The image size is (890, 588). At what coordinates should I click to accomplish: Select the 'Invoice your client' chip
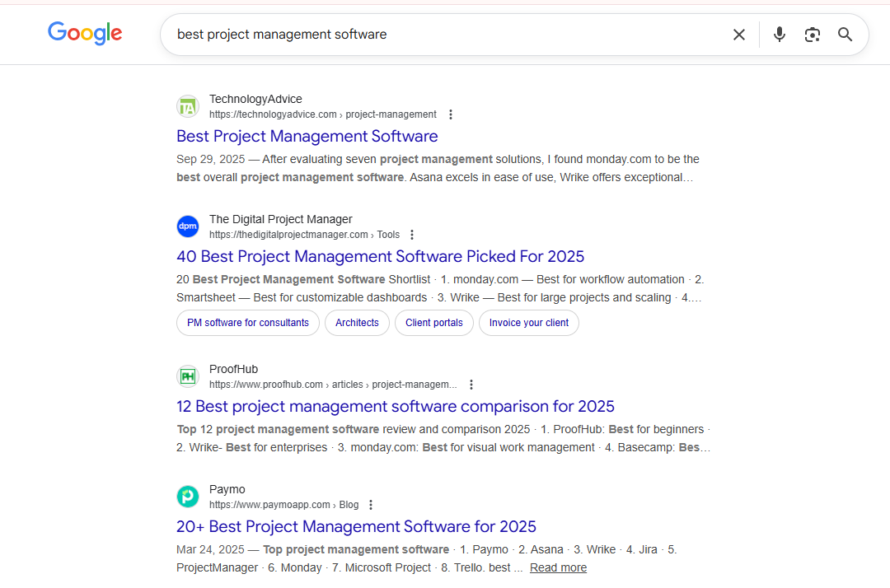(x=529, y=323)
